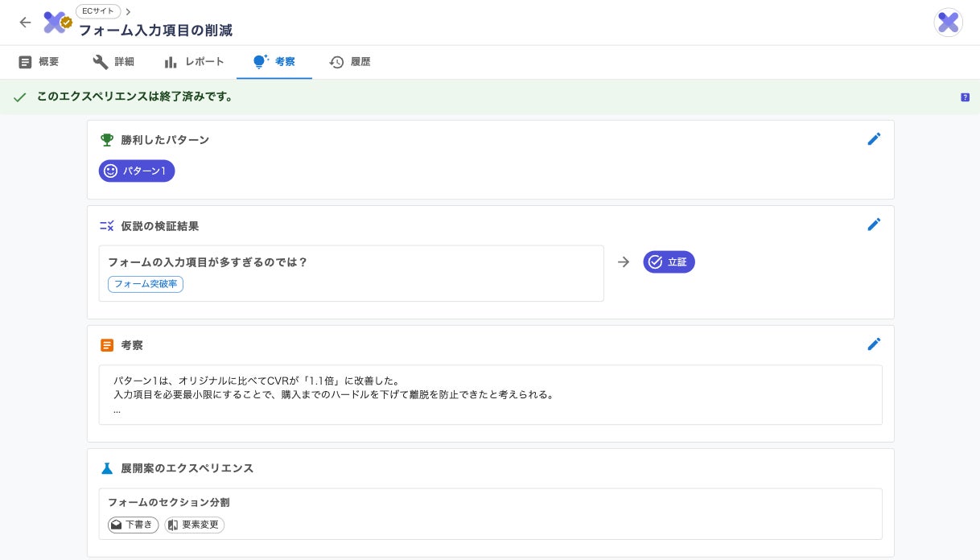This screenshot has height=560, width=980.
Task: Click the chevron next to ECサイト
Action: (129, 11)
